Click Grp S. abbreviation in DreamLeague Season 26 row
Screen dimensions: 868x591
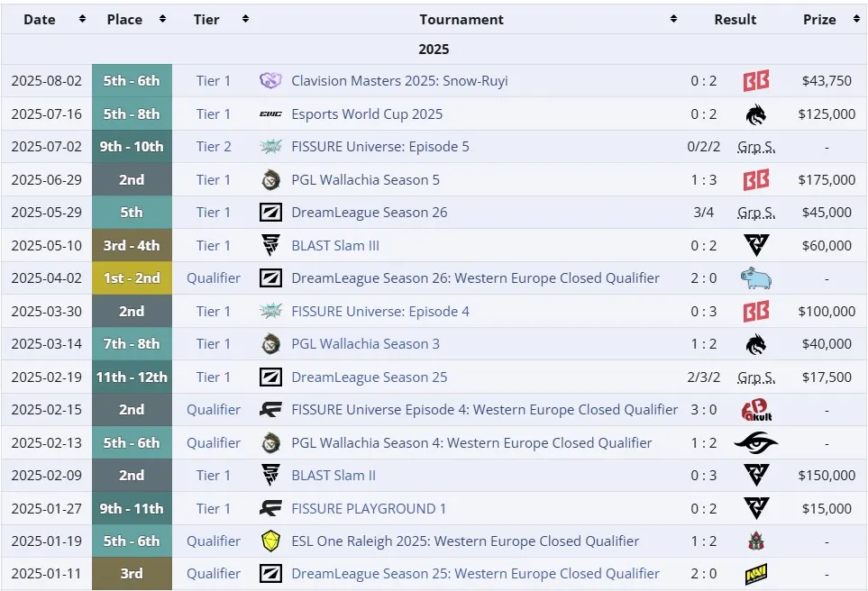756,213
